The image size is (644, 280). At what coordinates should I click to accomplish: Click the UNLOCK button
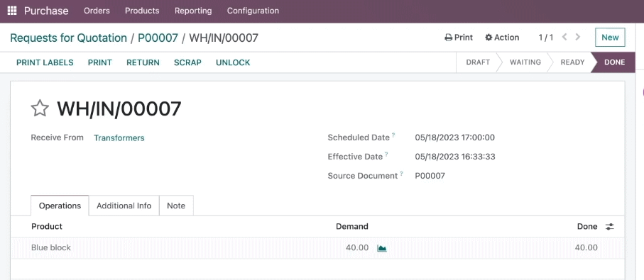pos(233,62)
